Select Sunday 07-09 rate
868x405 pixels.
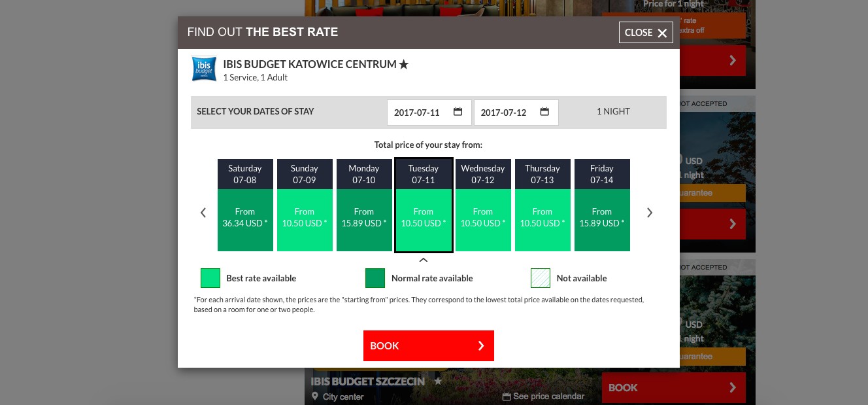click(305, 205)
